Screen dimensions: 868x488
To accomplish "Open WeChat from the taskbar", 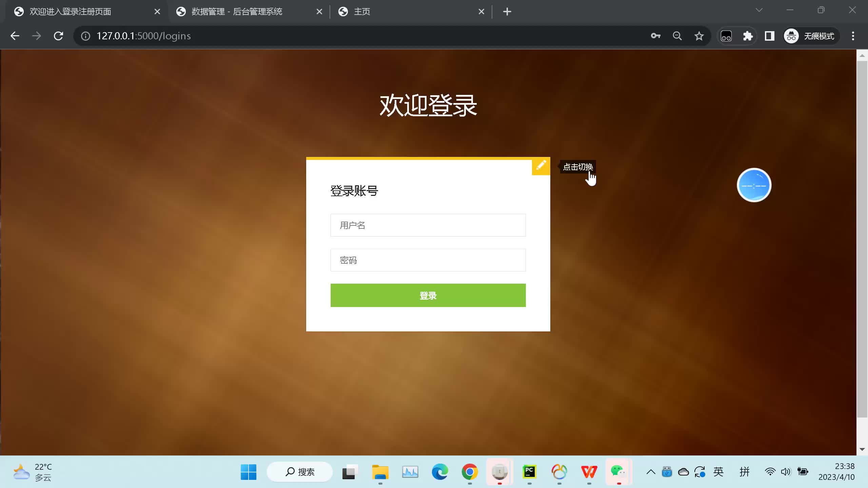I will click(x=618, y=471).
